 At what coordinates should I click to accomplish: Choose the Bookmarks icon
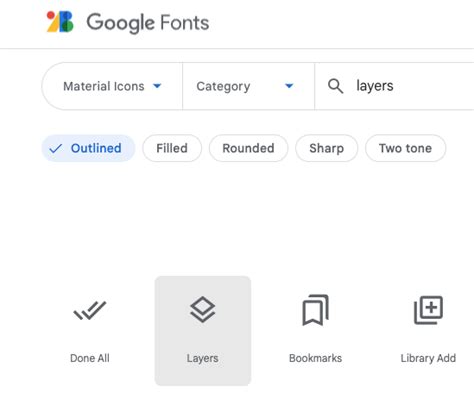tap(315, 310)
